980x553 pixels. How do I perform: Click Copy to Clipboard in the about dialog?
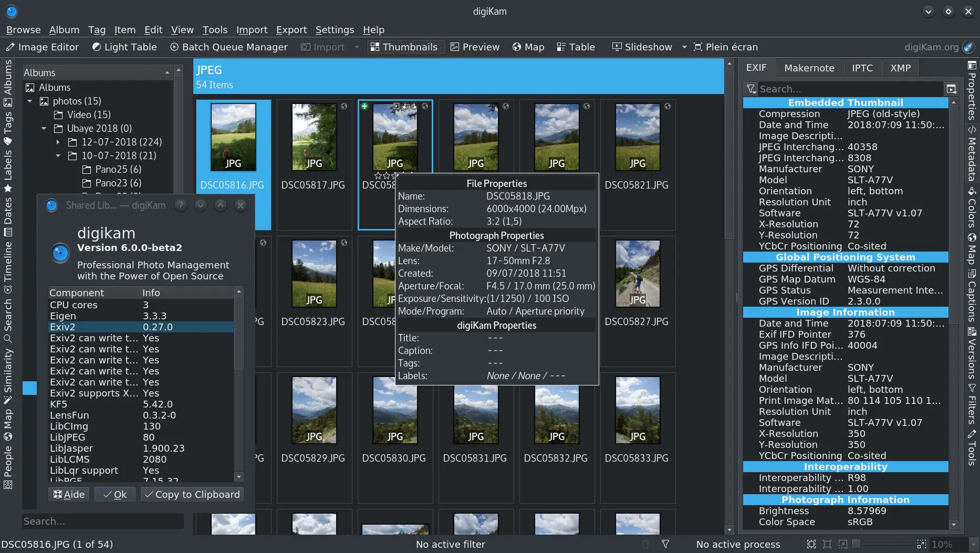192,494
